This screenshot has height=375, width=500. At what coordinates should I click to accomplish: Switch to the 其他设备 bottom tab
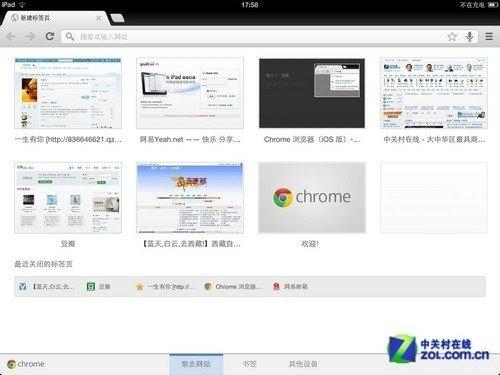coord(303,364)
